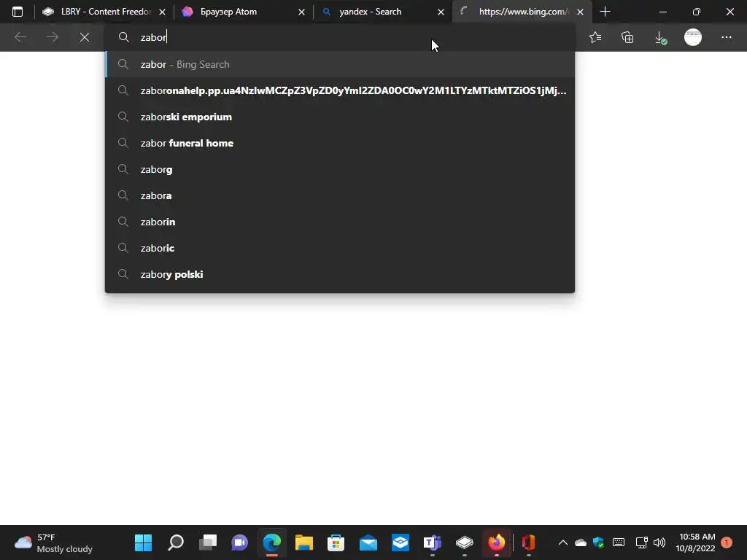Screen dimensions: 747x560
Task: Stop loading the page
Action: [x=85, y=37]
